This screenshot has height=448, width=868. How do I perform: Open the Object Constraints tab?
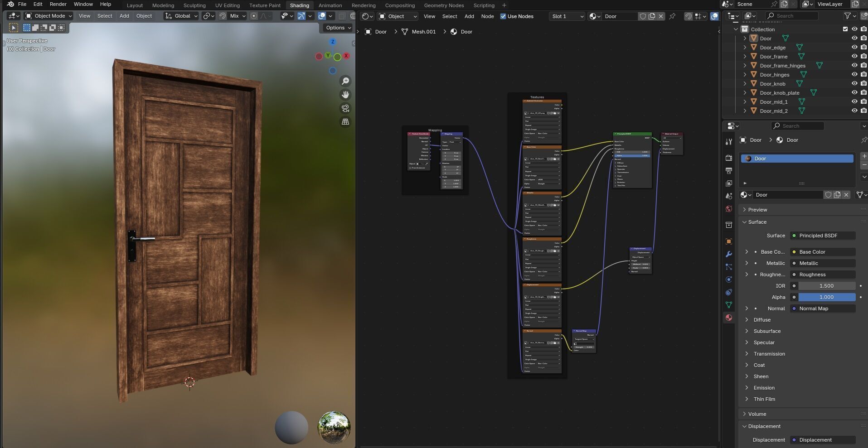(729, 292)
